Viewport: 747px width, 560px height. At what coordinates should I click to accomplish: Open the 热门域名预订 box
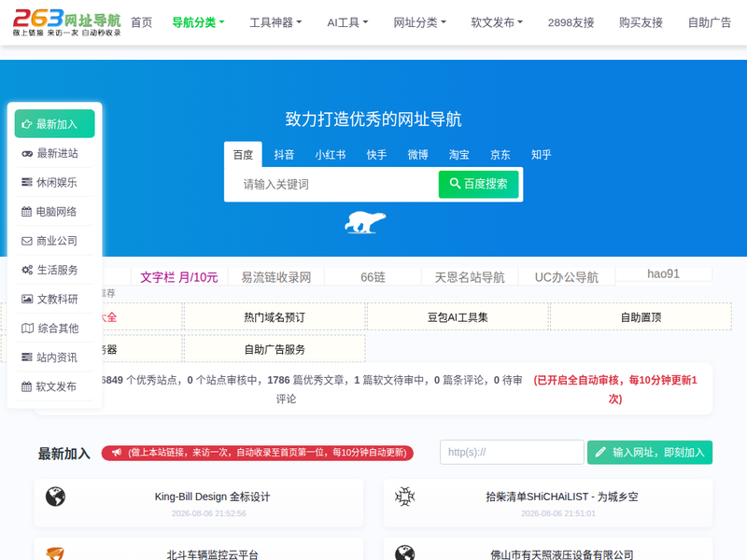tap(275, 317)
